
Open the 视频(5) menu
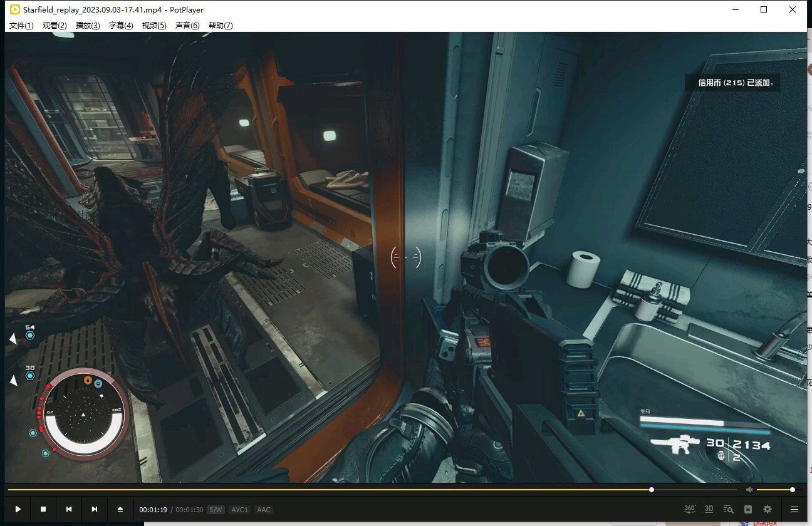[154, 26]
